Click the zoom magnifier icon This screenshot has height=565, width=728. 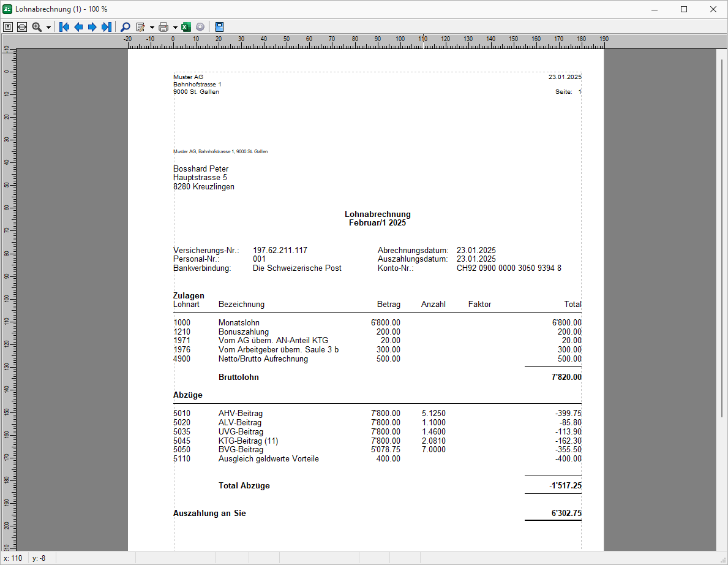[x=37, y=27]
